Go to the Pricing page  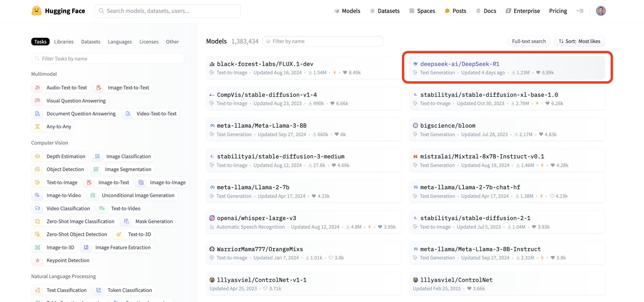(558, 11)
